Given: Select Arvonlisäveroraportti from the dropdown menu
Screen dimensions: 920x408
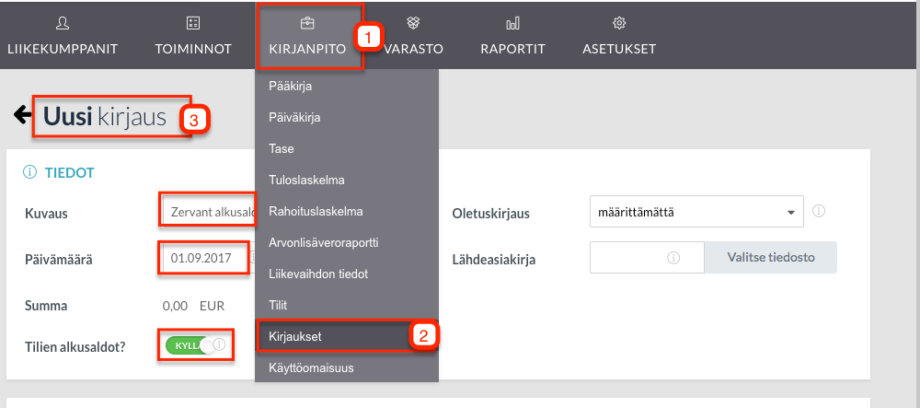Looking at the screenshot, I should click(x=347, y=242).
